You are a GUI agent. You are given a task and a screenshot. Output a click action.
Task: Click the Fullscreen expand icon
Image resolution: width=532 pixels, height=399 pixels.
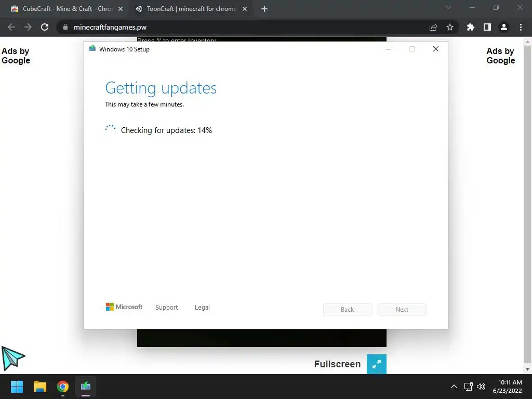pyautogui.click(x=377, y=364)
